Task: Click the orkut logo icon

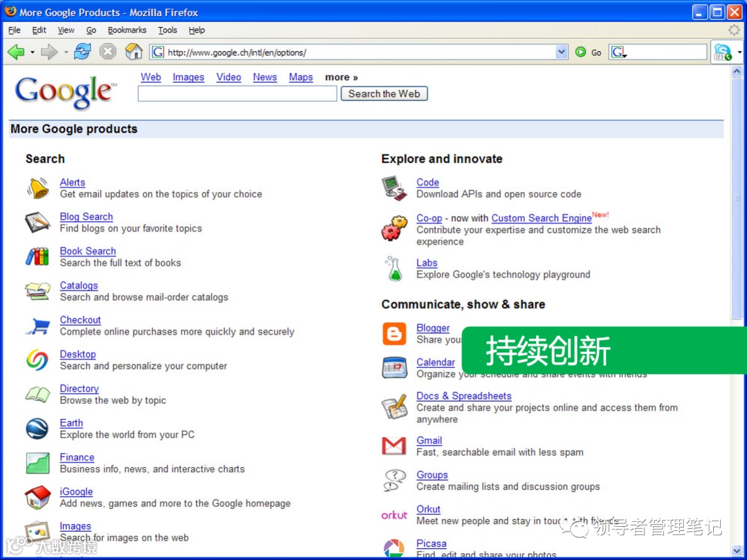Action: (x=394, y=515)
